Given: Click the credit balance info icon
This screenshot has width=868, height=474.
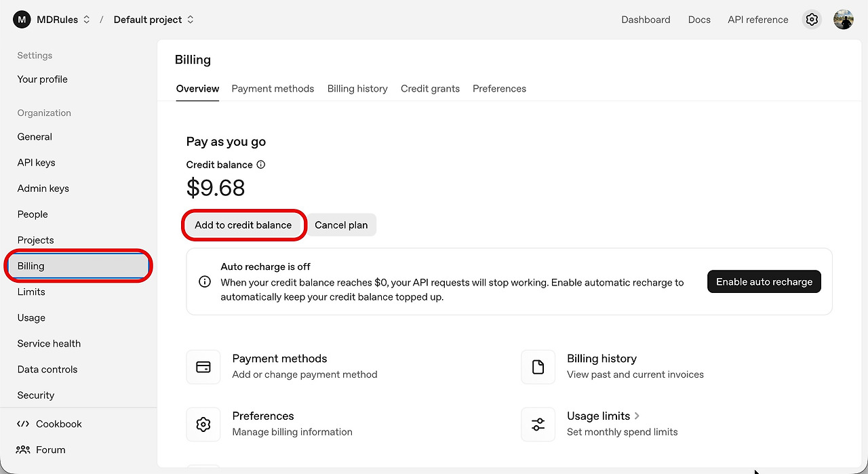Looking at the screenshot, I should click(x=261, y=165).
